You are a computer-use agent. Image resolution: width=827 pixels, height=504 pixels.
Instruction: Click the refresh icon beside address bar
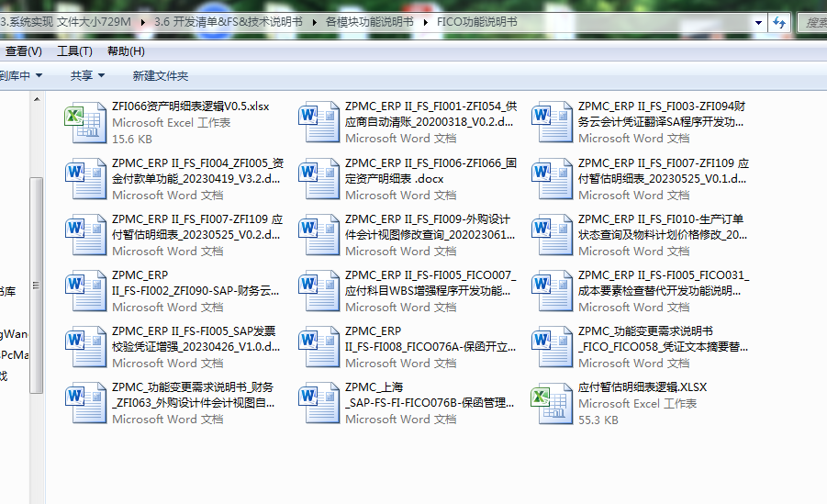[x=779, y=23]
